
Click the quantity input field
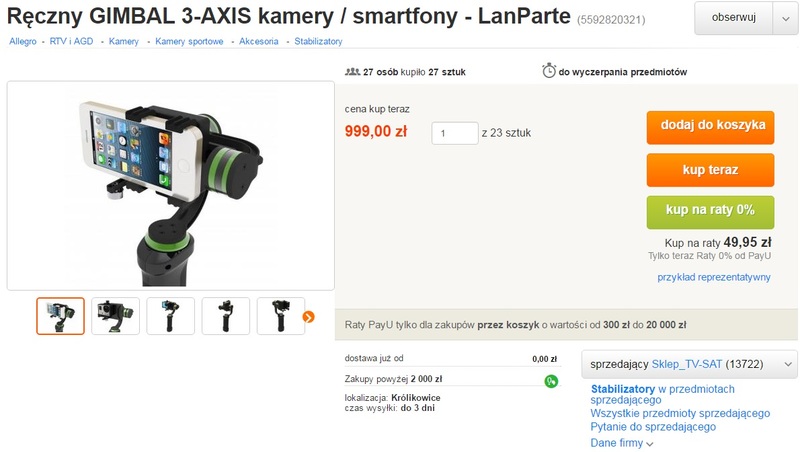tap(455, 133)
